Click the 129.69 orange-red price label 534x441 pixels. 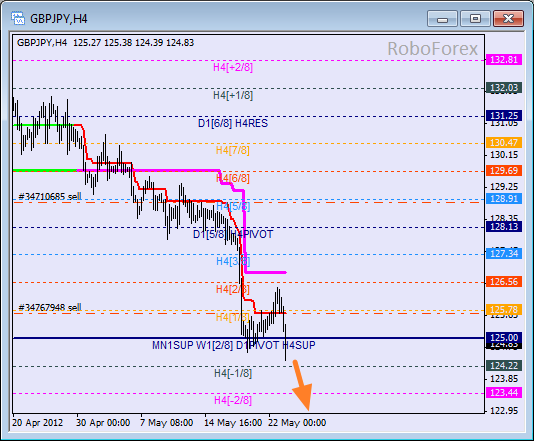tap(504, 170)
